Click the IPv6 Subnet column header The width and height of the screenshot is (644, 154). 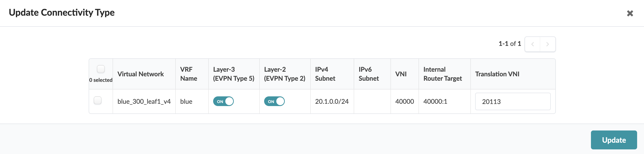click(x=368, y=74)
